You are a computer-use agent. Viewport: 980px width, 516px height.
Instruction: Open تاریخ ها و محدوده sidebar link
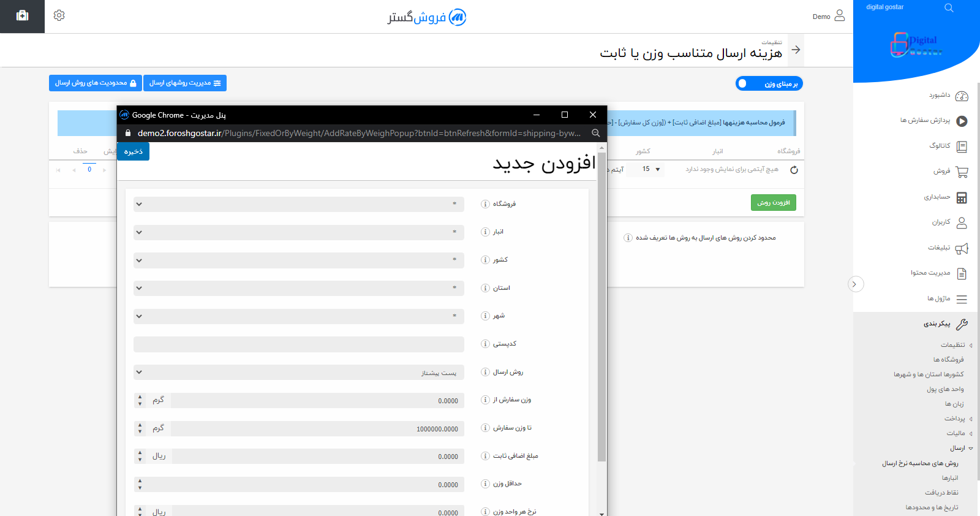pos(932,507)
